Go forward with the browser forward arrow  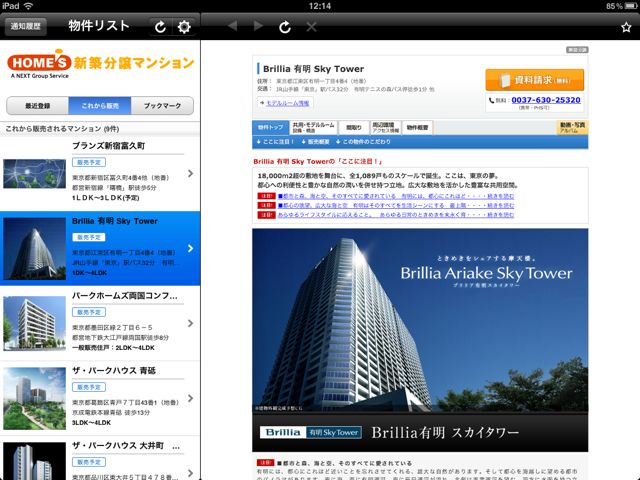pos(258,27)
